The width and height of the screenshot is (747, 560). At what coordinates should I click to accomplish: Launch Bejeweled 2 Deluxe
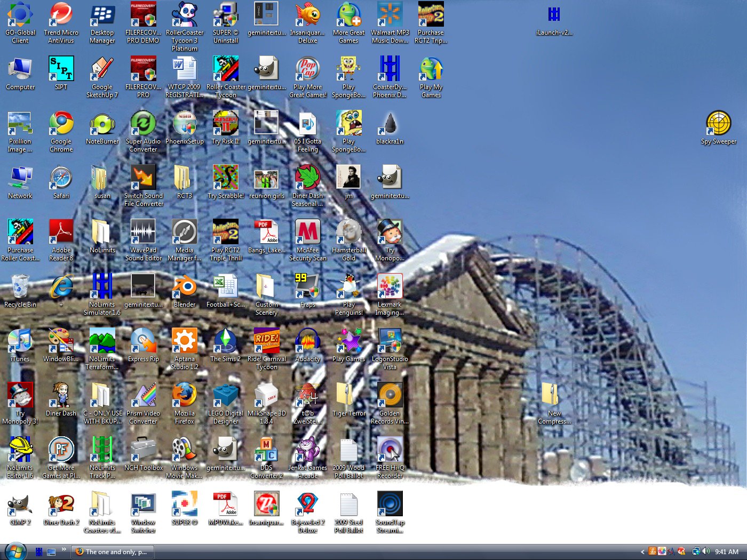click(308, 512)
